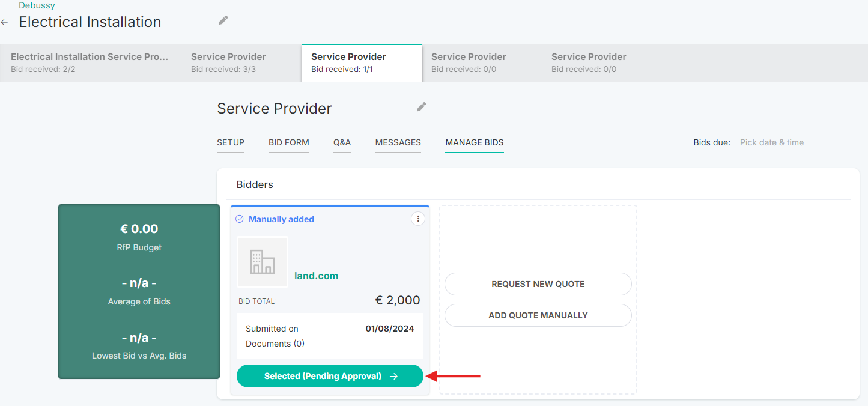
Task: Open the MESSAGES section
Action: point(398,143)
